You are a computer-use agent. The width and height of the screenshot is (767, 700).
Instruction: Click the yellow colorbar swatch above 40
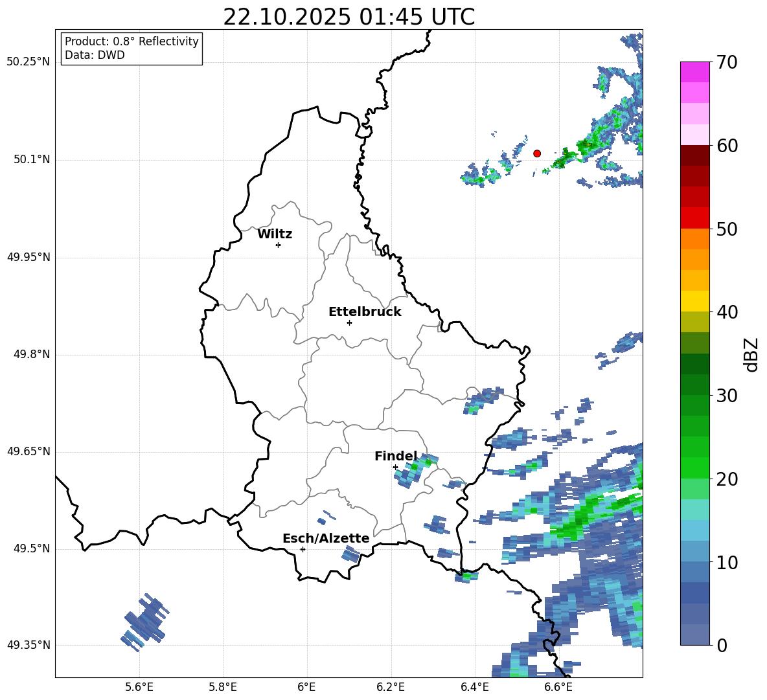tap(694, 301)
